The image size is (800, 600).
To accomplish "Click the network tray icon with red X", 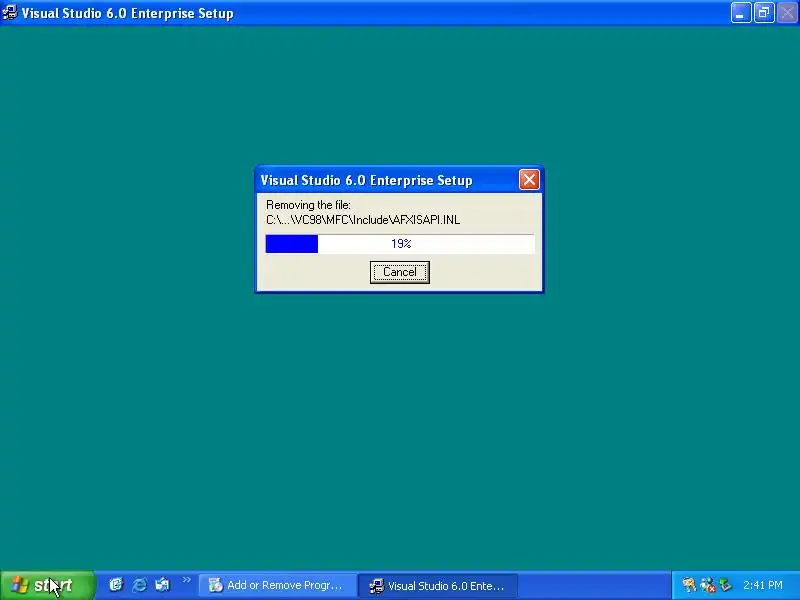I will 708,585.
